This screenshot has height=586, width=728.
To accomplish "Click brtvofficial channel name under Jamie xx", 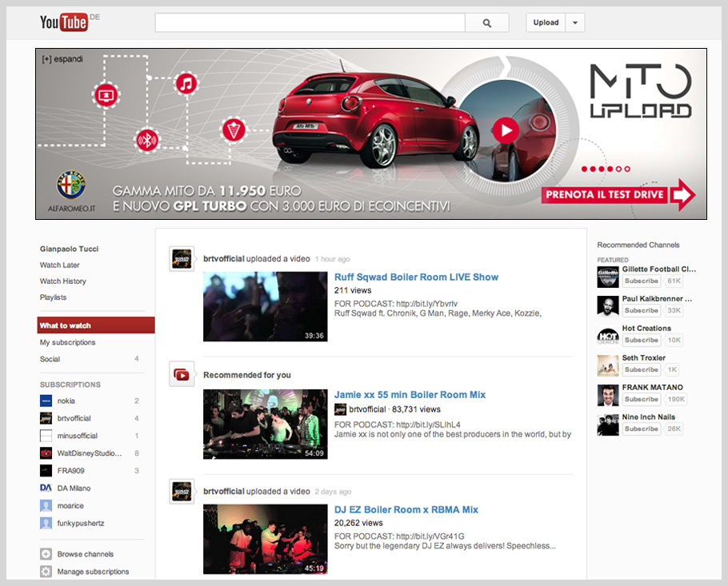I will pyautogui.click(x=367, y=409).
